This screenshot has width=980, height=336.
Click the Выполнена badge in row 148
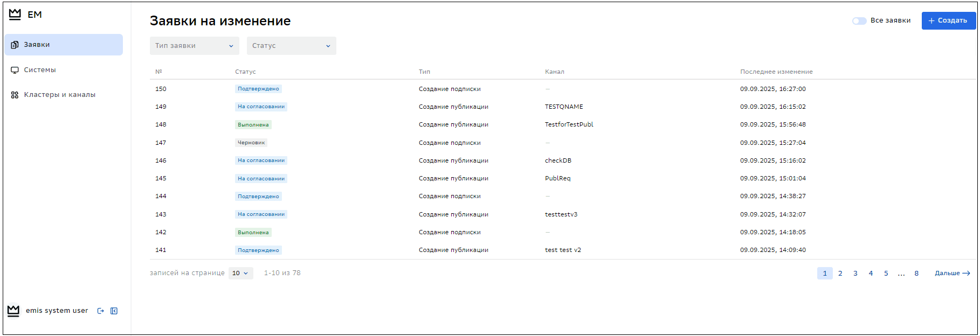[x=253, y=124]
